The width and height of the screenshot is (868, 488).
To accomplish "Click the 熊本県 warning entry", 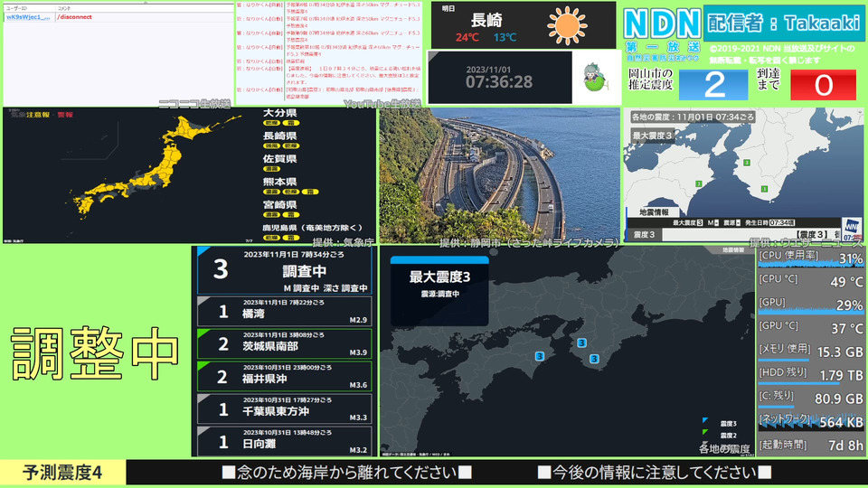I will tap(290, 186).
